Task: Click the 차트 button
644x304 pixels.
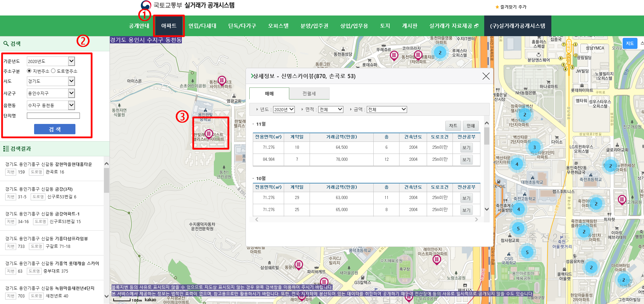Action: pyautogui.click(x=453, y=126)
